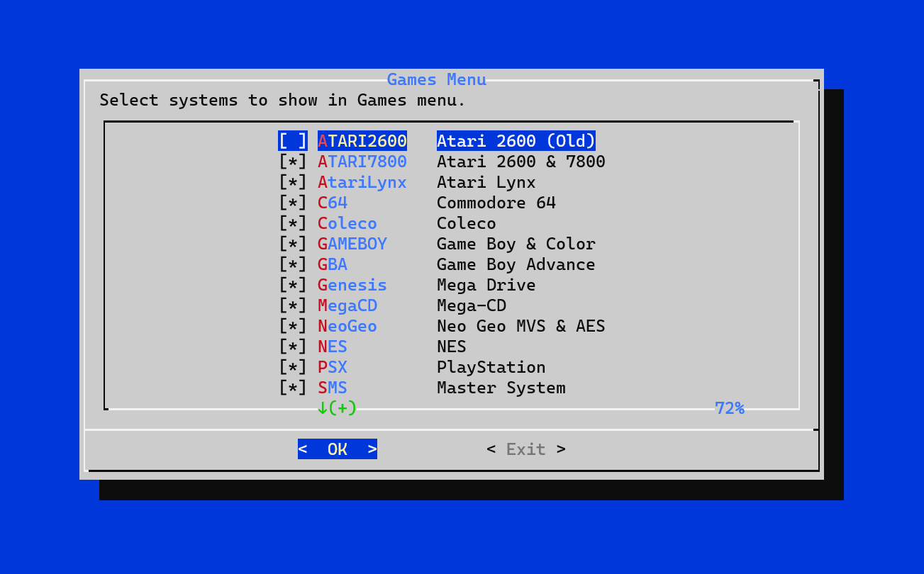This screenshot has width=924, height=574.
Task: Select the PSX tag text
Action: click(333, 367)
